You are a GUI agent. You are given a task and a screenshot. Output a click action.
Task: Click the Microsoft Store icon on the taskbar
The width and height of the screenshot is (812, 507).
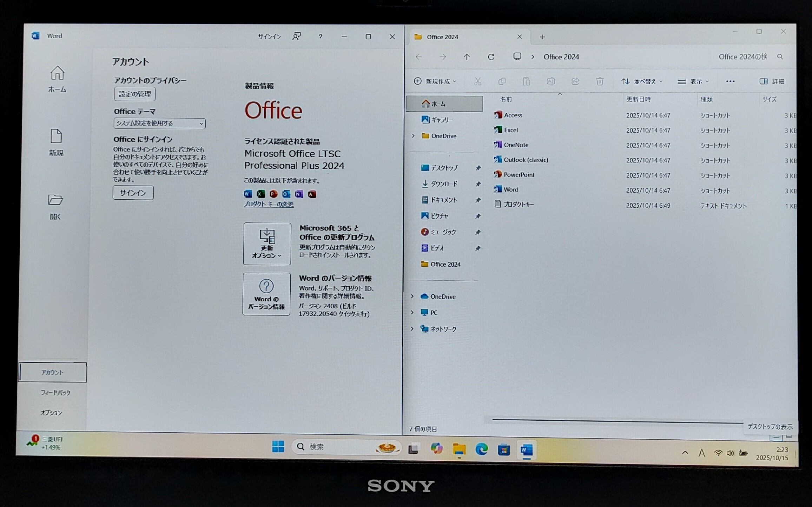point(504,449)
